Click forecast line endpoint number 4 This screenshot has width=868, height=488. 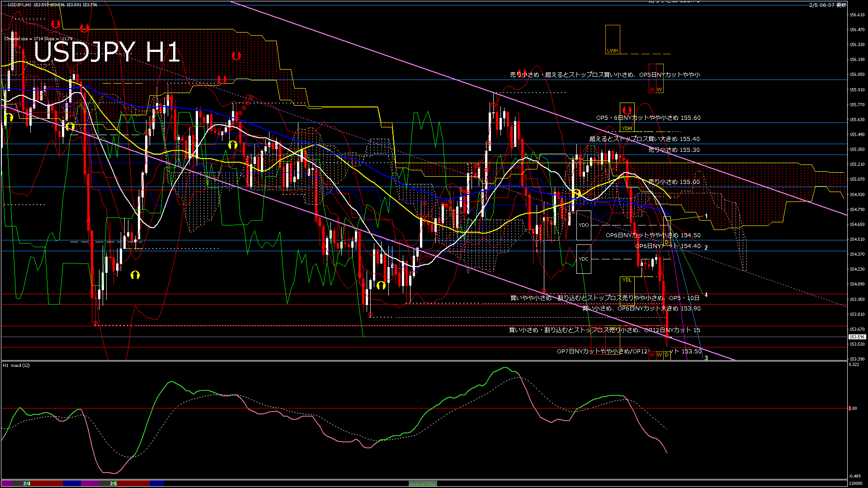click(x=706, y=295)
